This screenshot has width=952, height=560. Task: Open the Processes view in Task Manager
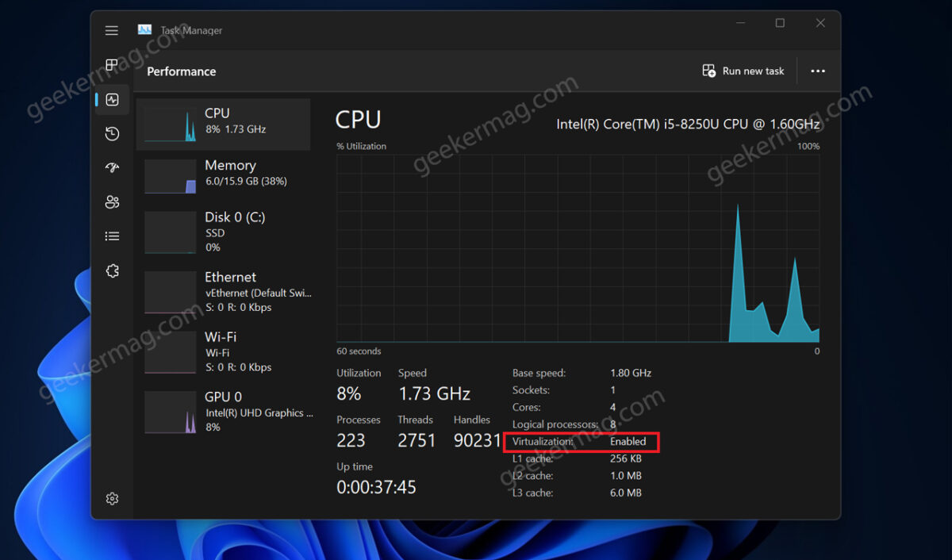[x=112, y=65]
